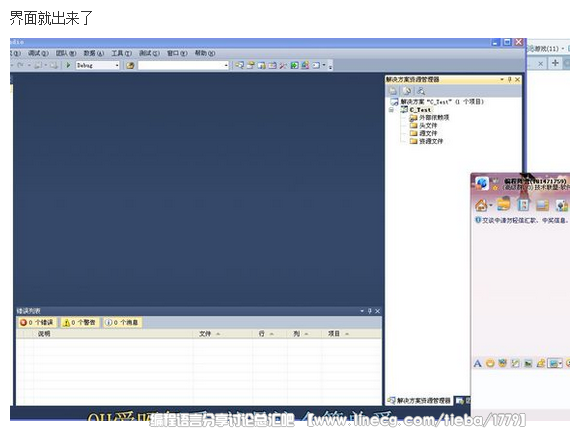The width and height of the screenshot is (576, 437).
Task: Sort error list by 说明 column
Action: point(112,334)
